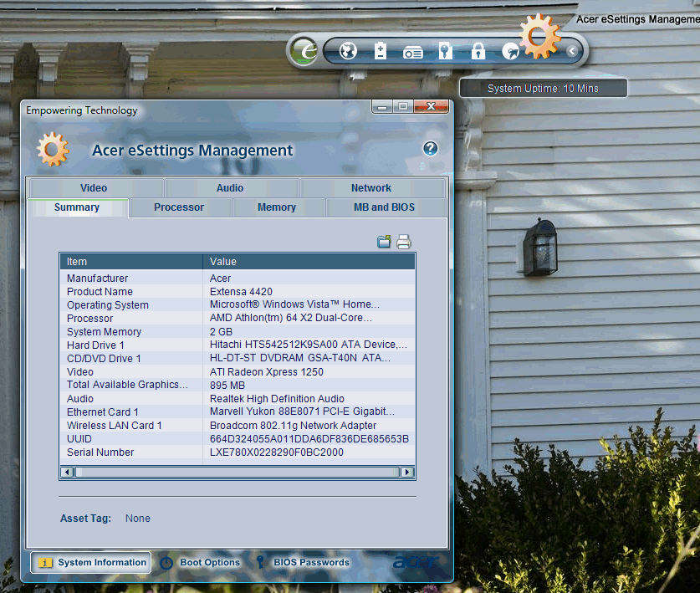Select the Operating System row
The image size is (700, 593).
tap(238, 305)
